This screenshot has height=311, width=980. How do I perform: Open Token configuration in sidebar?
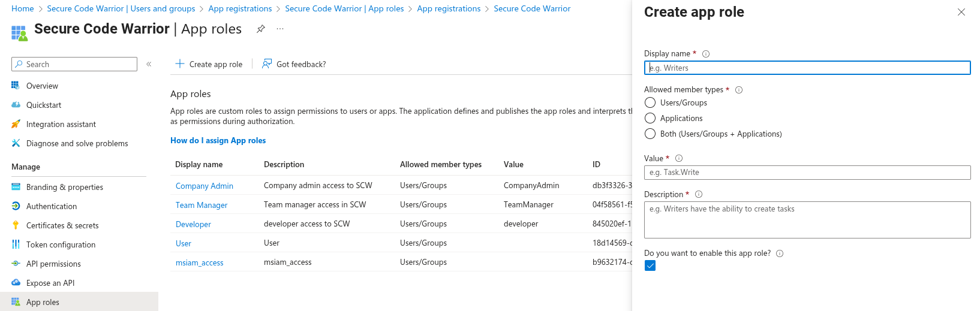coord(61,244)
